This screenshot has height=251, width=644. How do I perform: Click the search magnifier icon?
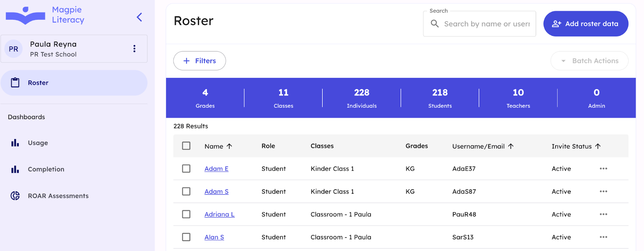[x=435, y=24]
